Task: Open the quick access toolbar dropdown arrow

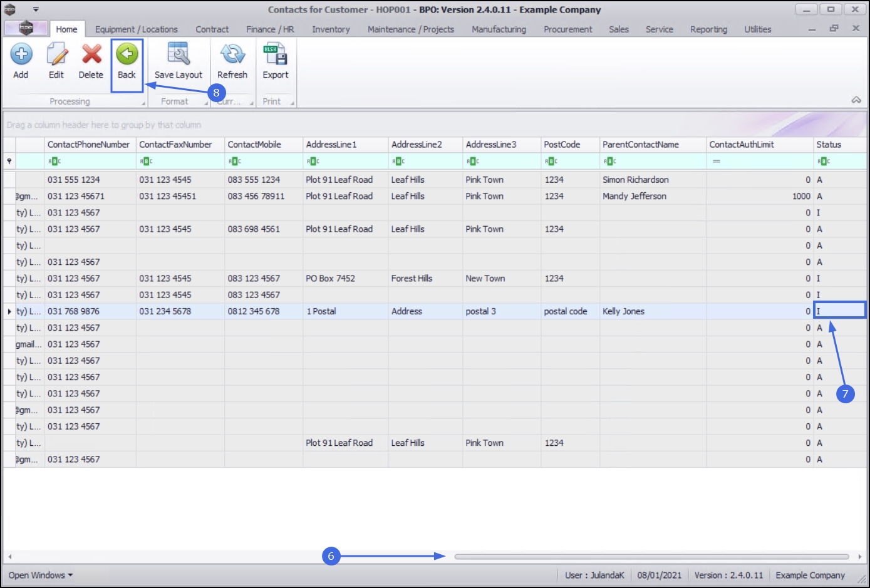Action: point(36,9)
